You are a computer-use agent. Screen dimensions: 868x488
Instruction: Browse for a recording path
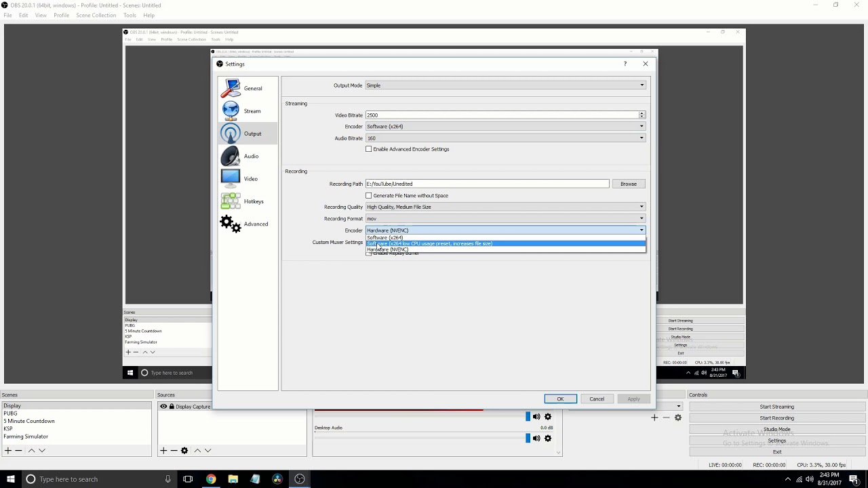(629, 184)
